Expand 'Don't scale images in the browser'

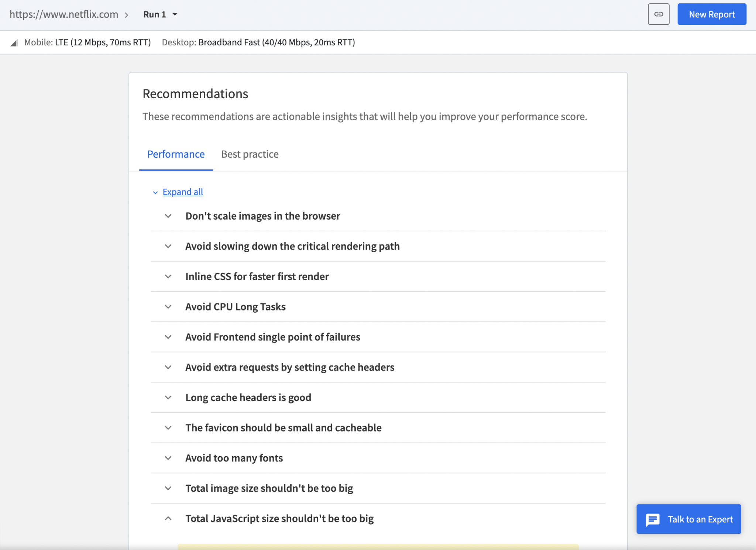point(168,216)
